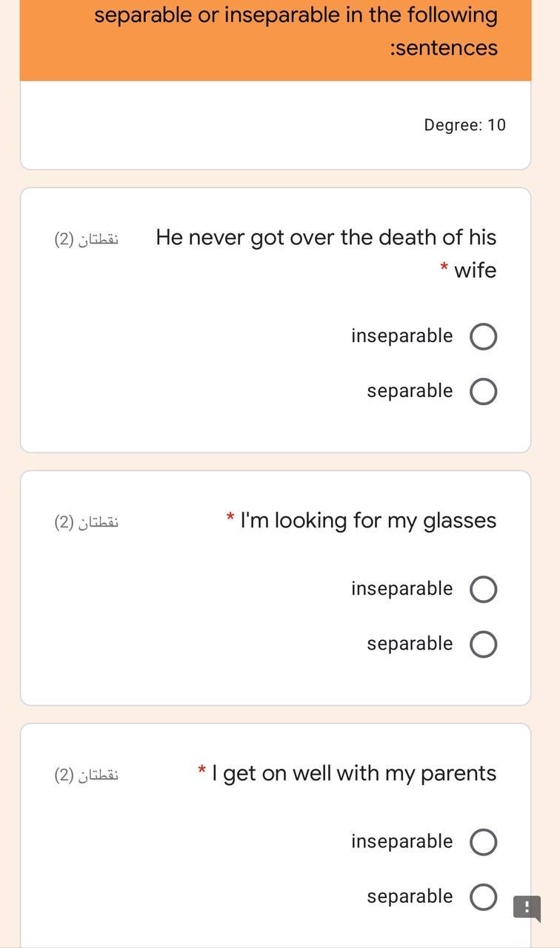Click the question text "I'm looking for my glasses"
The width and height of the screenshot is (560, 948).
coord(368,520)
